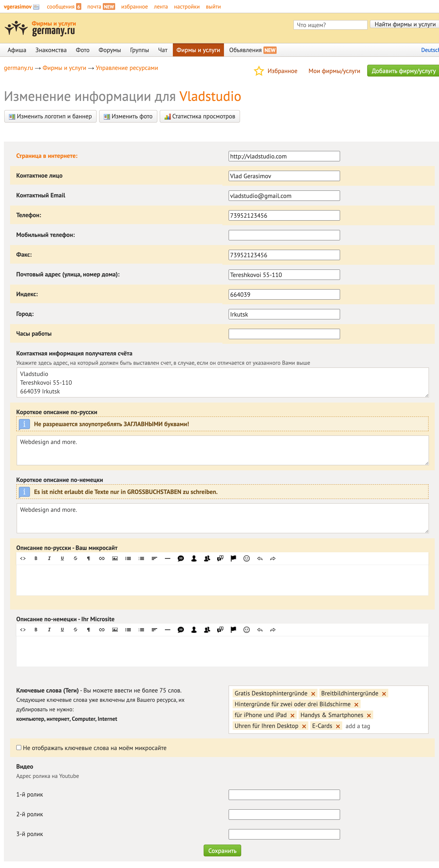Open настройки in top bar
Screen dimensions: 439x868
click(187, 7)
